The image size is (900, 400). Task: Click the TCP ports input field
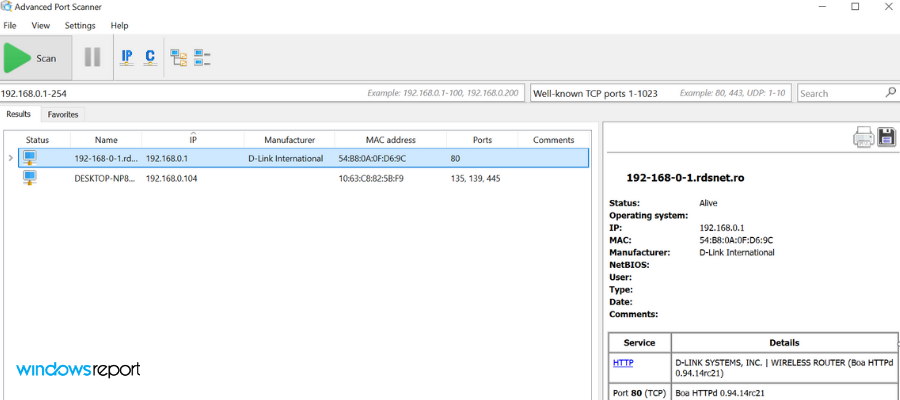661,93
